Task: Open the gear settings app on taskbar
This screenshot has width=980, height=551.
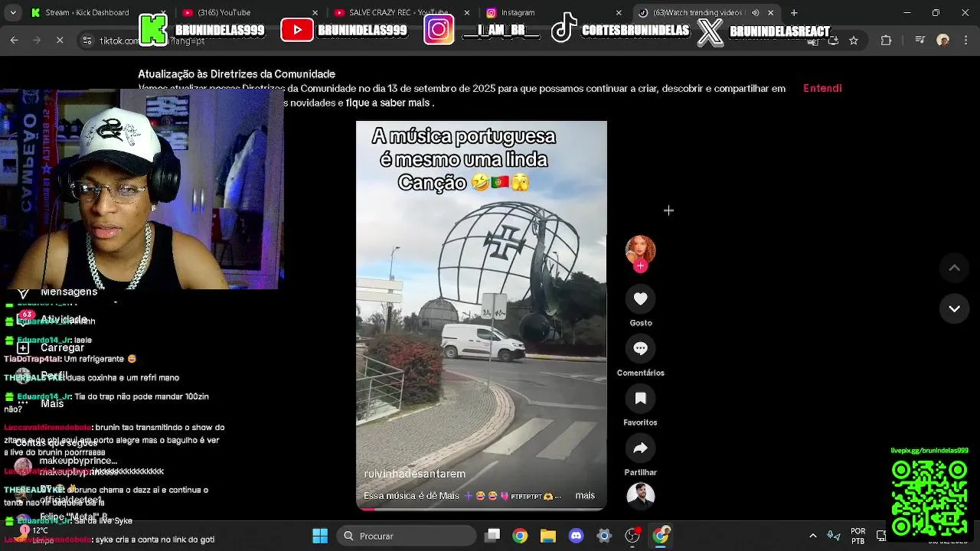Action: pos(604,536)
